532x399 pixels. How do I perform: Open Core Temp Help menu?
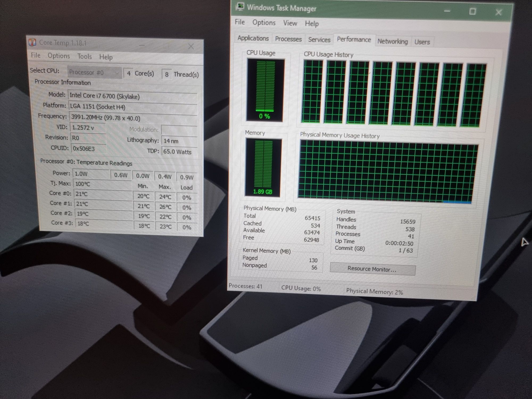point(106,57)
